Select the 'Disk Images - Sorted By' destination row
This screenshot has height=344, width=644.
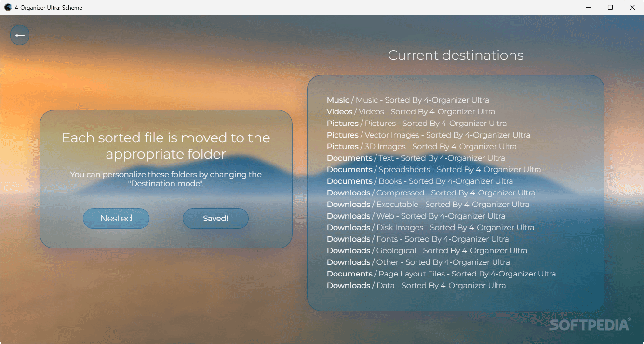[x=430, y=228]
